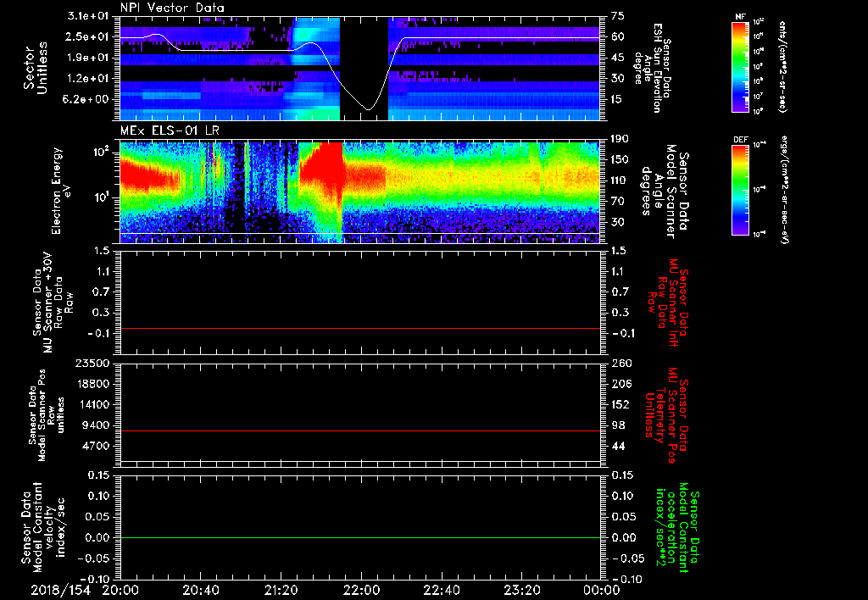Click the '22:00' time tick label
This screenshot has height=600, width=868.
pyautogui.click(x=362, y=590)
